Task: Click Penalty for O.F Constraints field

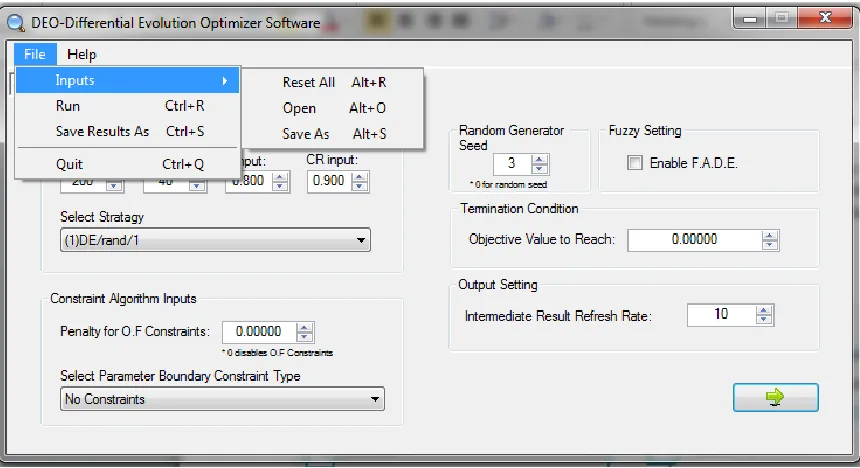Action: 258,332
